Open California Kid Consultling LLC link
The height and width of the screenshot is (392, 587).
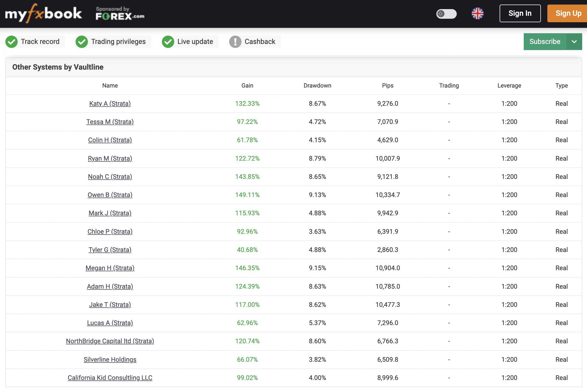tap(110, 378)
